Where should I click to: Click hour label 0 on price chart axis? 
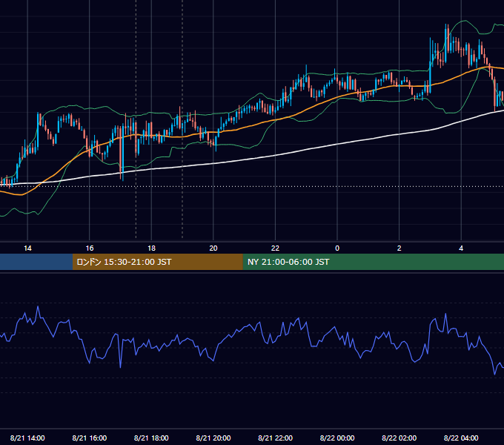point(337,248)
